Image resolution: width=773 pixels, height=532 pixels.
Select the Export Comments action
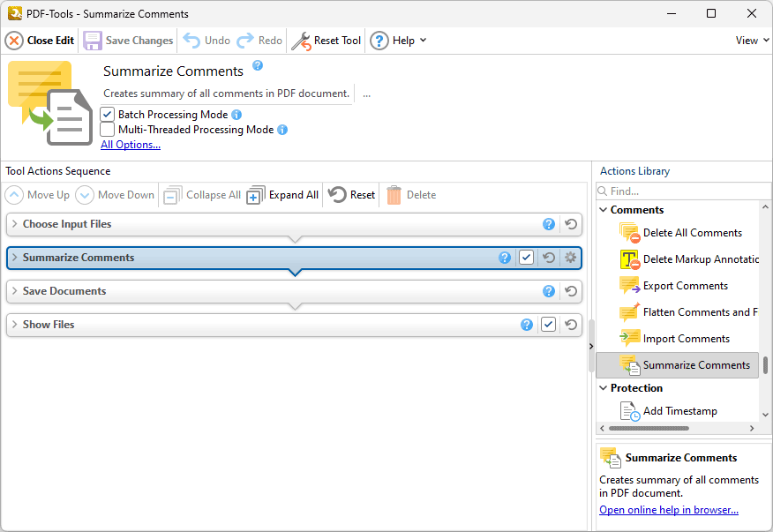pyautogui.click(x=674, y=286)
